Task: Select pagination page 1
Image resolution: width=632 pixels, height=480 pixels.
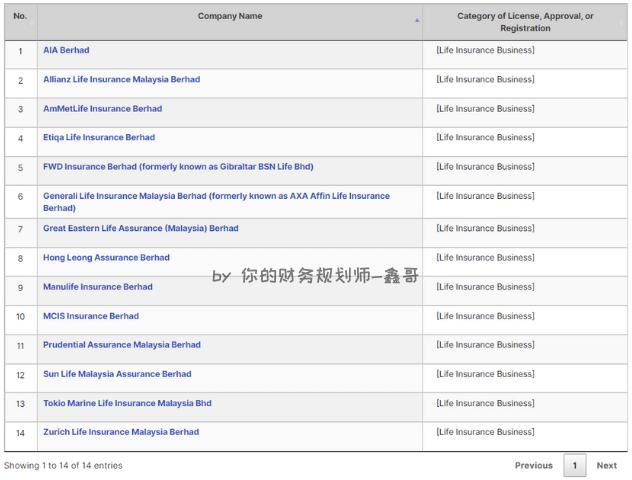Action: (575, 465)
